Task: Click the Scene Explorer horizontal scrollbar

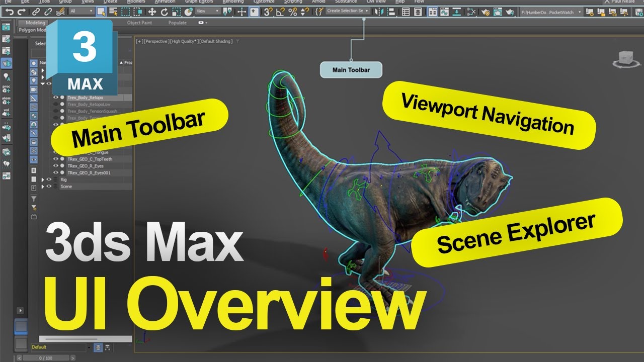Action: (x=86, y=339)
